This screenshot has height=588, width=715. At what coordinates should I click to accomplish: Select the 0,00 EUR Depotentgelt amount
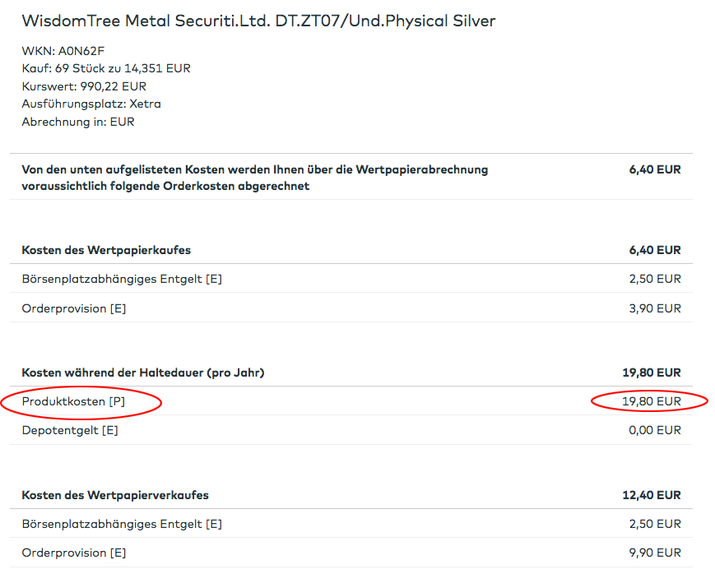point(655,430)
